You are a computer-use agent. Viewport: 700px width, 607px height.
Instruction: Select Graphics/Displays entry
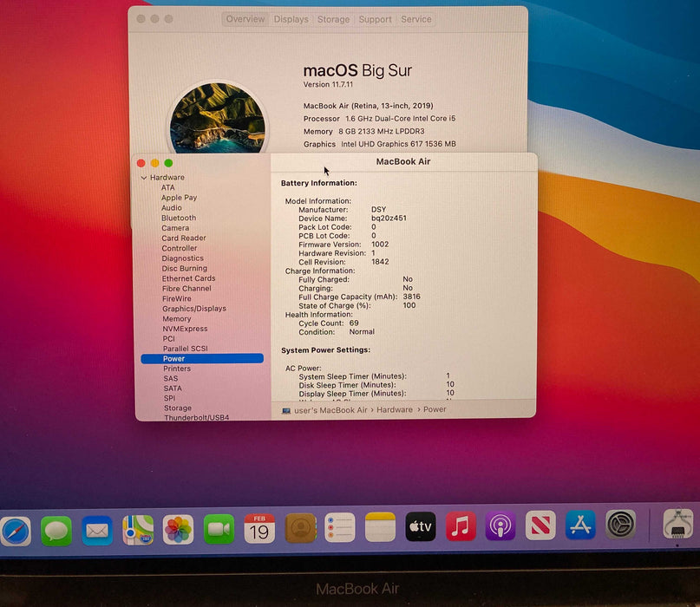click(194, 309)
